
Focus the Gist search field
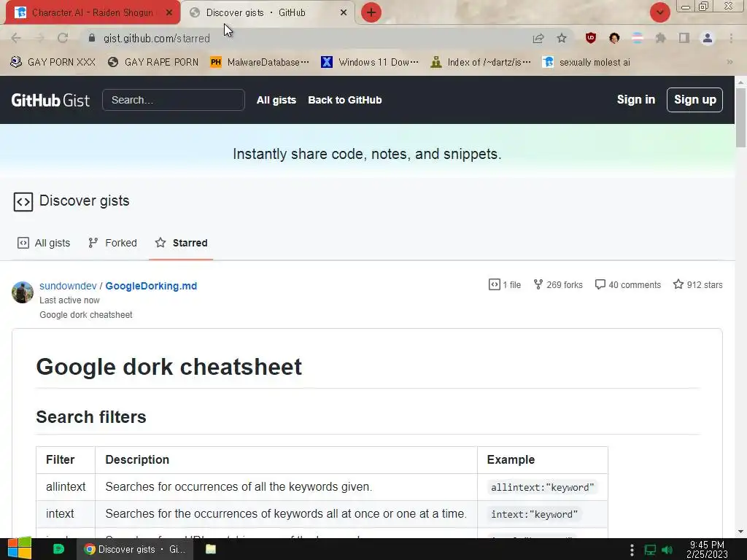point(174,100)
